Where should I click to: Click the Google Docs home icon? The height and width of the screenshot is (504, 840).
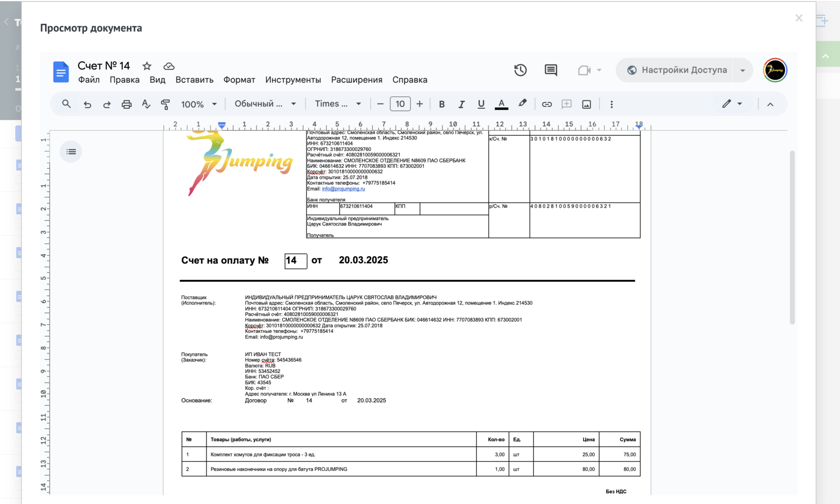61,72
